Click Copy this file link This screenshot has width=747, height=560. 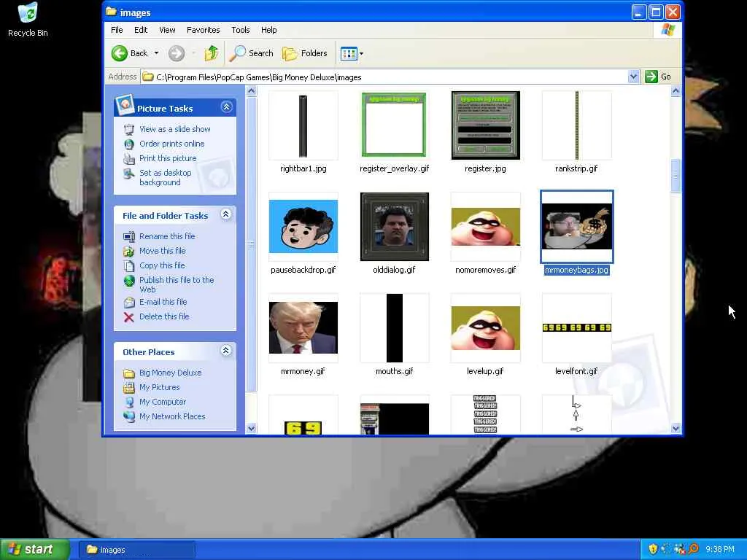[162, 265]
